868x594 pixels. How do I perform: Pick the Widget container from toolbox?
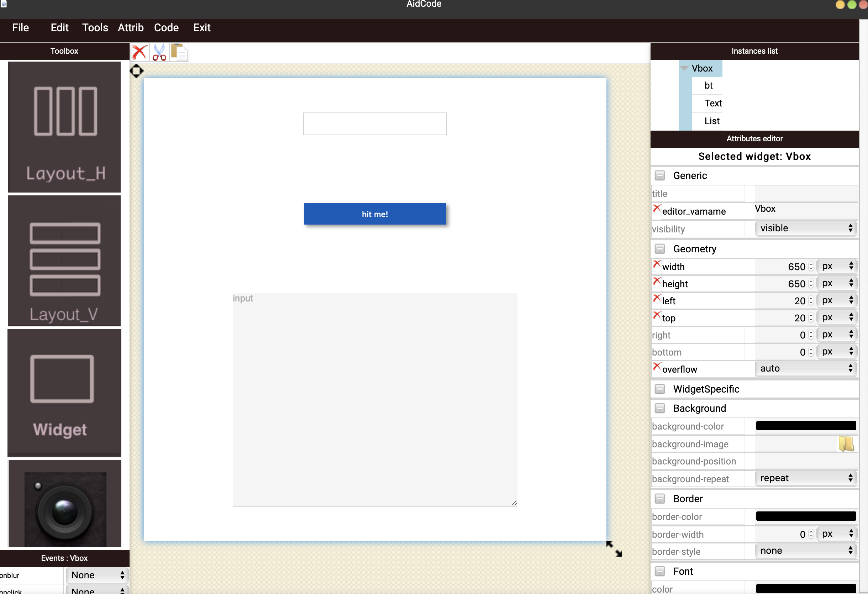[x=64, y=393]
